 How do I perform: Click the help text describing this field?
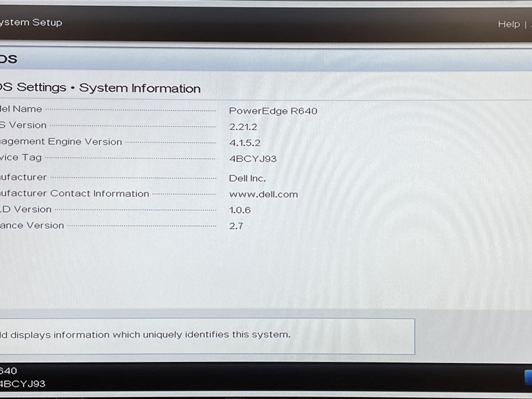point(145,334)
